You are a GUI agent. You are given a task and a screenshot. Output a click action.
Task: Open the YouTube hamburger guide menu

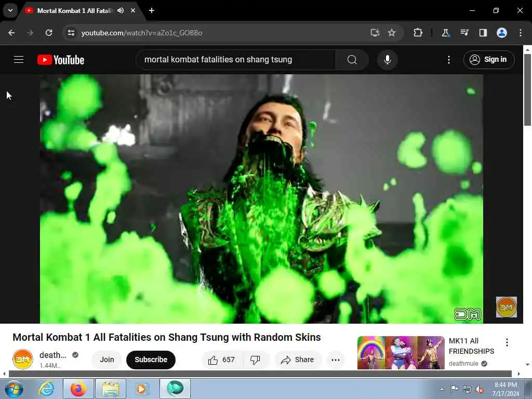(x=19, y=60)
